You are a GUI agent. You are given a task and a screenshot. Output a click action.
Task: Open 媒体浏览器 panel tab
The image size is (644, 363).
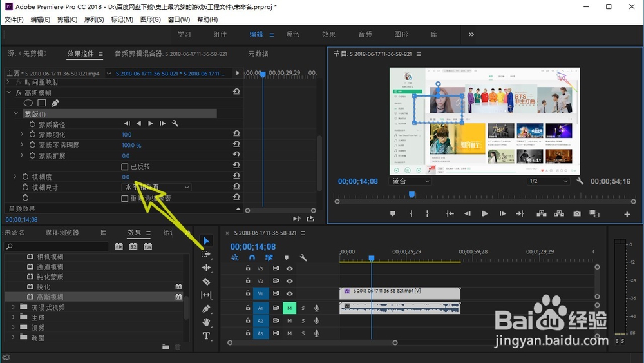pyautogui.click(x=62, y=233)
